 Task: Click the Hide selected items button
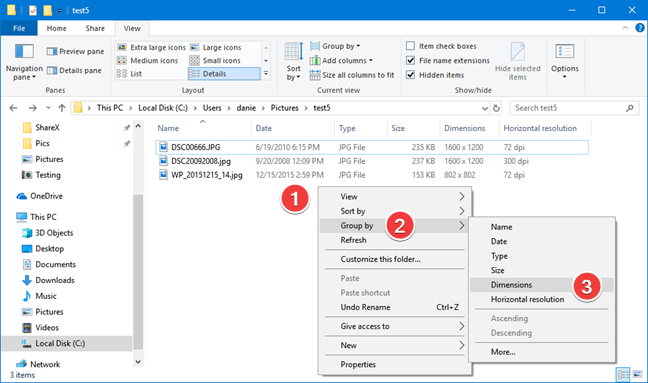(517, 61)
